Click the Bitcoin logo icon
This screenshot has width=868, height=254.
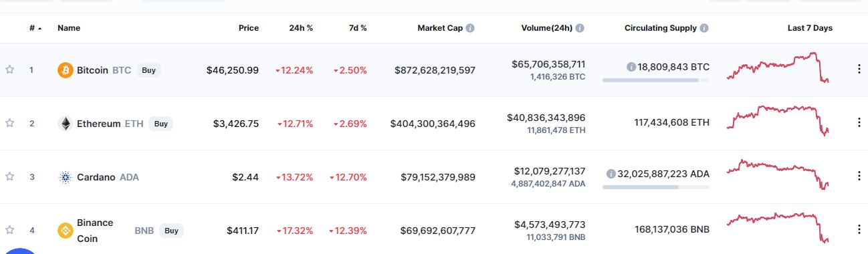(66, 70)
